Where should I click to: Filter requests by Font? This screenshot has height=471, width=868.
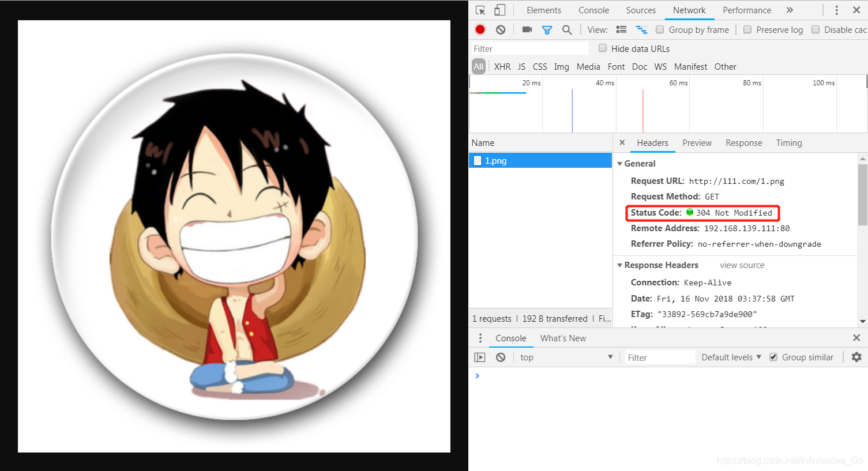[616, 67]
